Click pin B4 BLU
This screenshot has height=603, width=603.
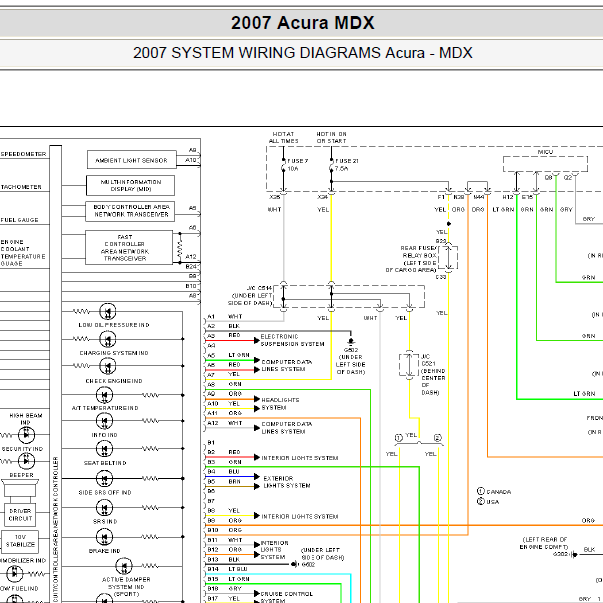pyautogui.click(x=223, y=471)
